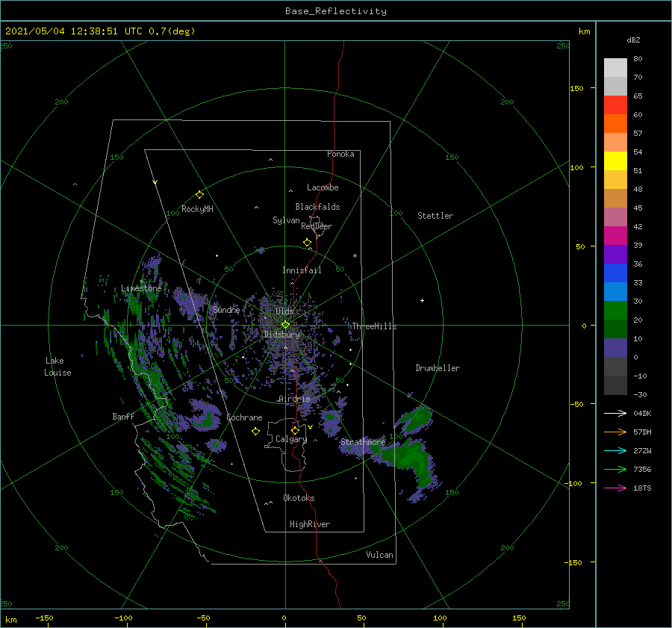Pick the light blue 30-33 dBZ swatch
Screen dimensions: 672x628
click(x=615, y=291)
